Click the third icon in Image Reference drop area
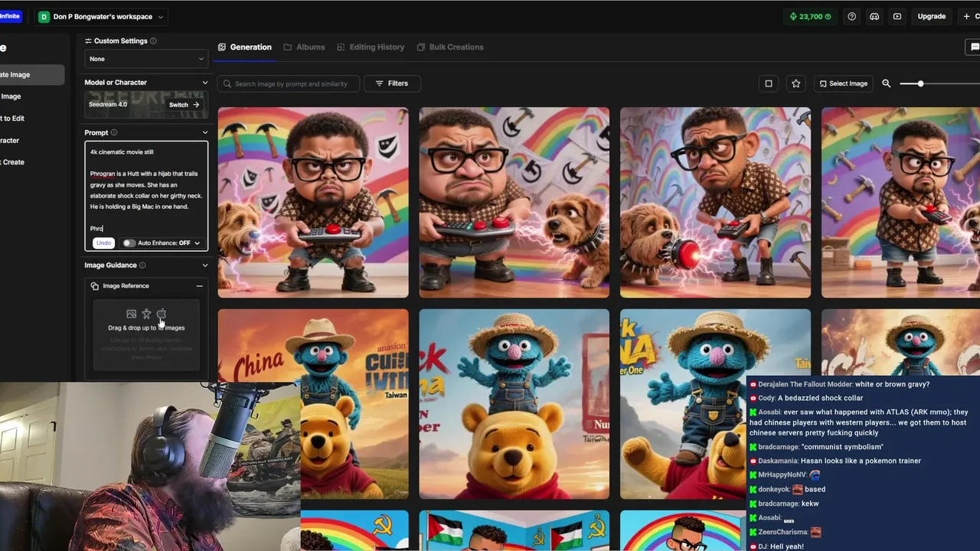The height and width of the screenshot is (551, 980). point(162,314)
